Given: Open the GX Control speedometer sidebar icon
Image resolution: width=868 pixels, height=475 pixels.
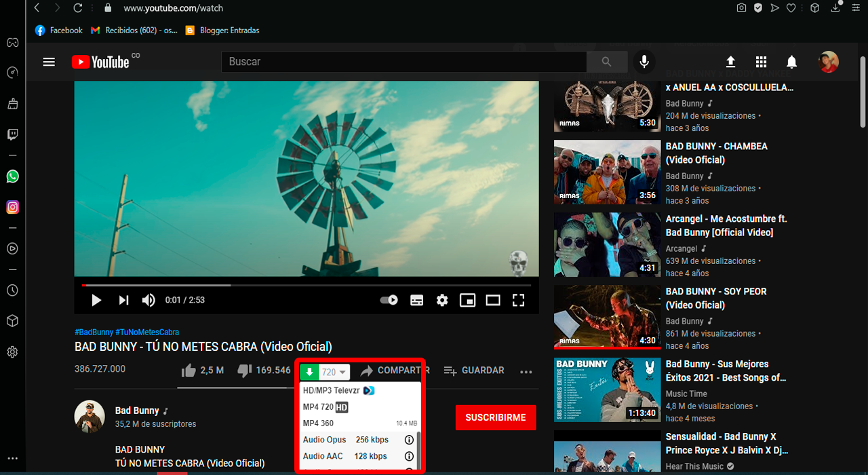Looking at the screenshot, I should [12, 73].
